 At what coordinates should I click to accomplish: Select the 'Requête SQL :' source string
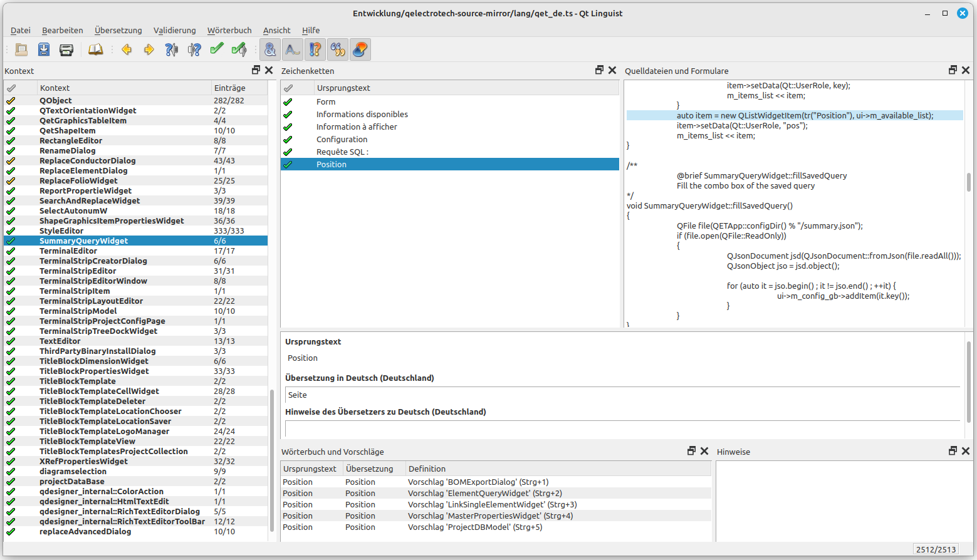(342, 152)
